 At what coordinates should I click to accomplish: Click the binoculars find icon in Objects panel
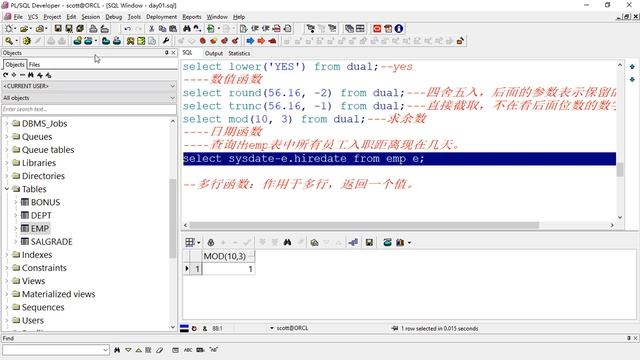click(x=31, y=75)
